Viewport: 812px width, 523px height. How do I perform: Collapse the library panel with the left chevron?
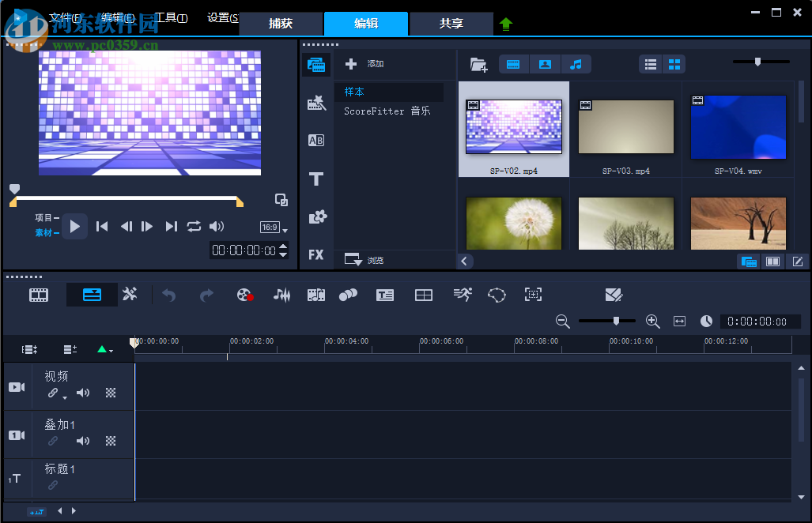pos(464,261)
